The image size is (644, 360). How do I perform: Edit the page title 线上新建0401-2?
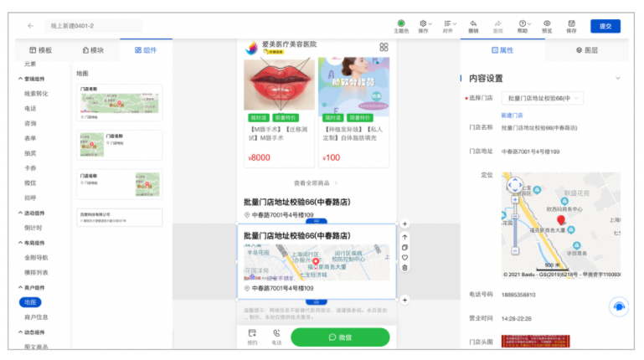coord(93,26)
